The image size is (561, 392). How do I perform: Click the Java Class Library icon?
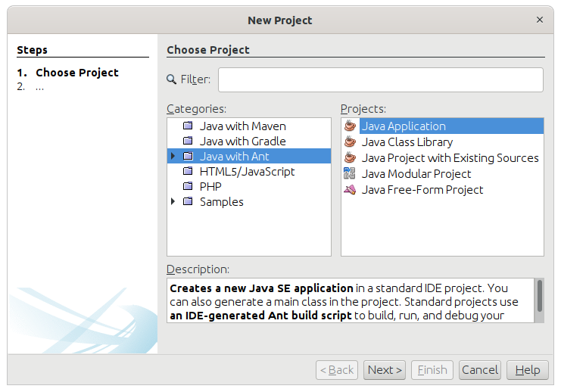click(x=350, y=142)
